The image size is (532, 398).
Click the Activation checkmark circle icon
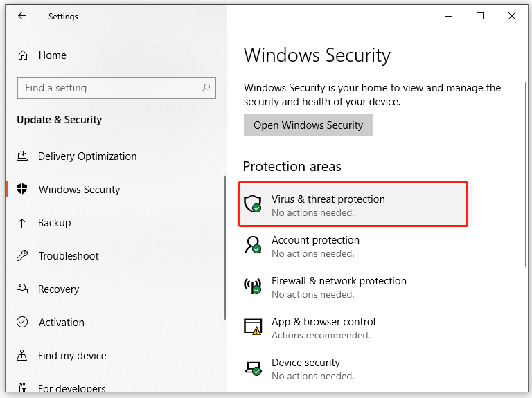click(x=22, y=323)
